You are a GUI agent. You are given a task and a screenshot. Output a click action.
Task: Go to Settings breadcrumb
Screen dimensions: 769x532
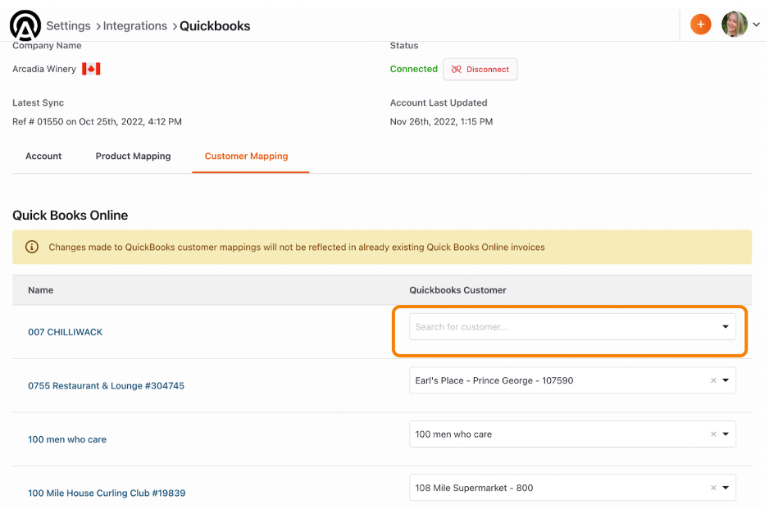pyautogui.click(x=68, y=25)
